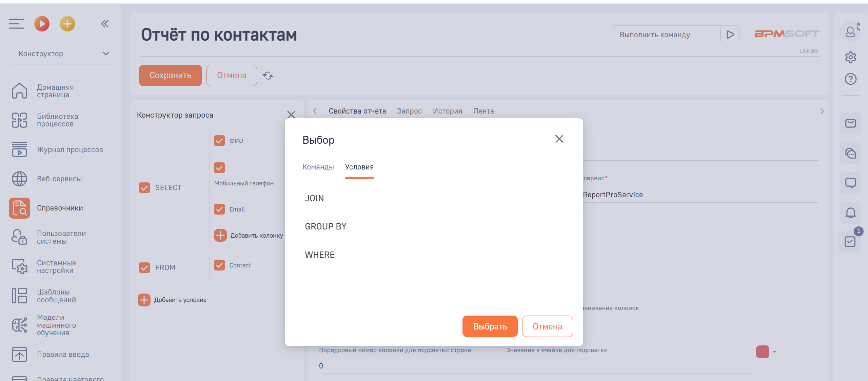
Task: Toggle the Email column checkbox
Action: click(x=219, y=209)
